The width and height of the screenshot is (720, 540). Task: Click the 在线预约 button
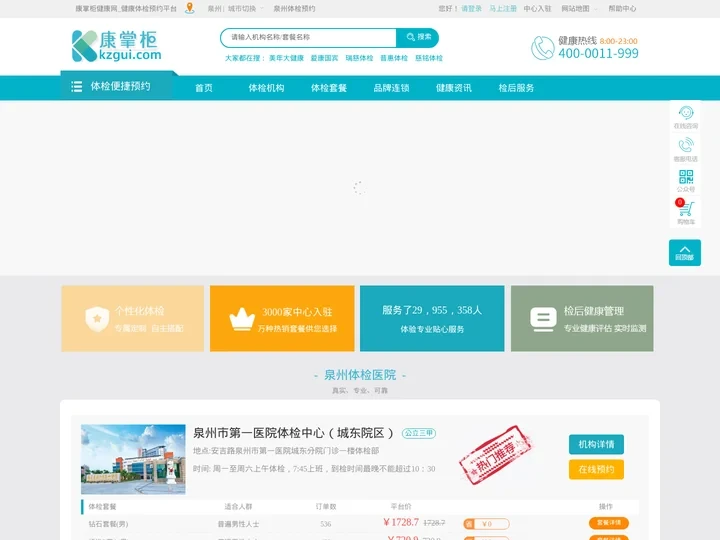pos(596,469)
